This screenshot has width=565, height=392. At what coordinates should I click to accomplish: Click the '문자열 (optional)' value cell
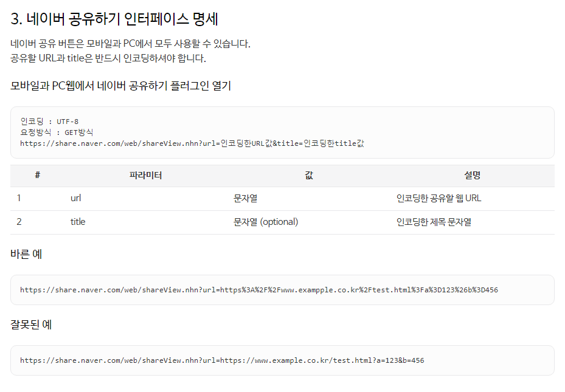266,222
